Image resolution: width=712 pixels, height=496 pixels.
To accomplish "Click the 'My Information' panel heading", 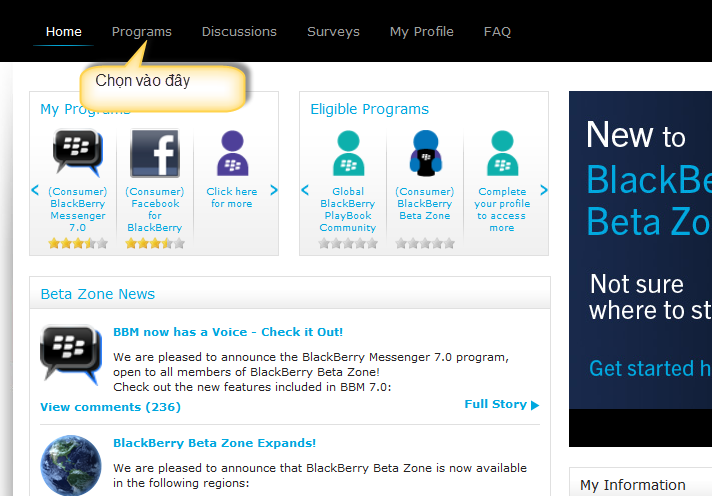I will pos(633,485).
